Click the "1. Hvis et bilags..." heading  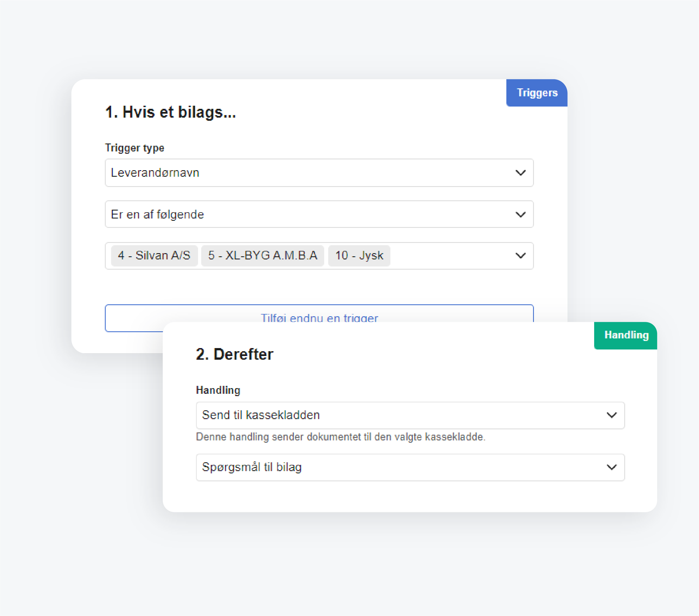[170, 112]
